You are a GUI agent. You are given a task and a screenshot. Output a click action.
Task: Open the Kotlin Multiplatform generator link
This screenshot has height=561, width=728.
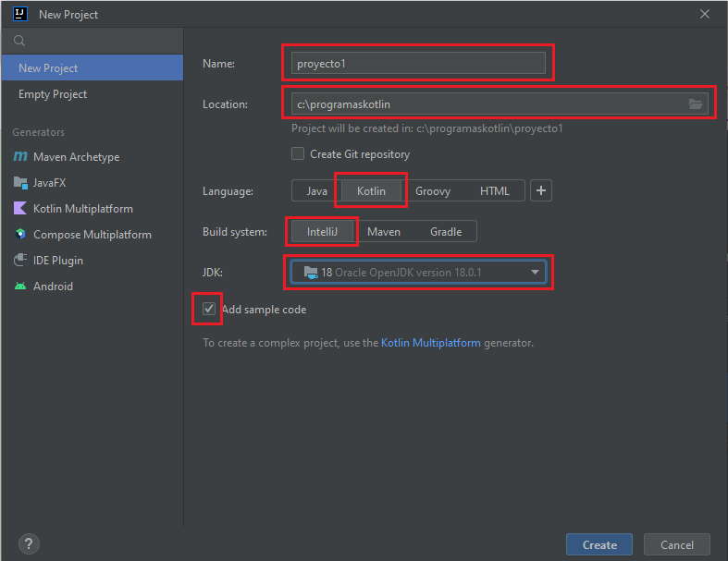point(430,343)
